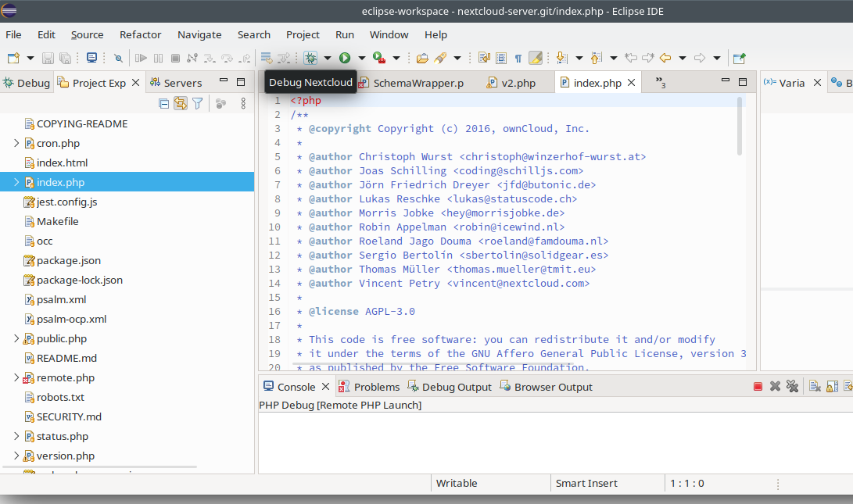This screenshot has height=504, width=853.
Task: Switch to the Debug view tab
Action: click(x=27, y=83)
